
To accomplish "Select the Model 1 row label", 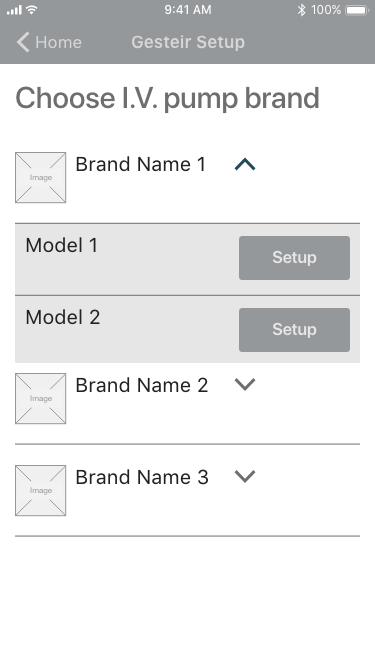I will click(62, 245).
